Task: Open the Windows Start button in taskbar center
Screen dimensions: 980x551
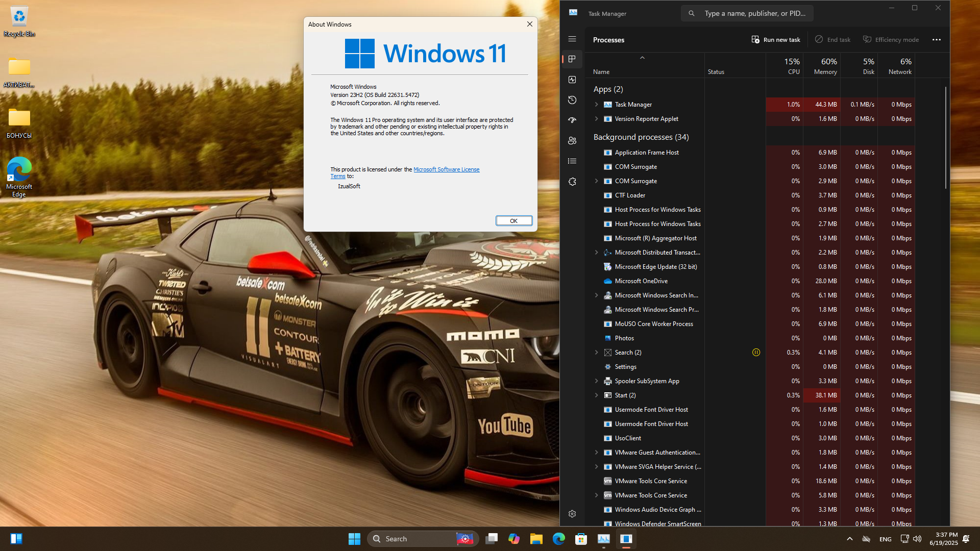Action: 354,539
